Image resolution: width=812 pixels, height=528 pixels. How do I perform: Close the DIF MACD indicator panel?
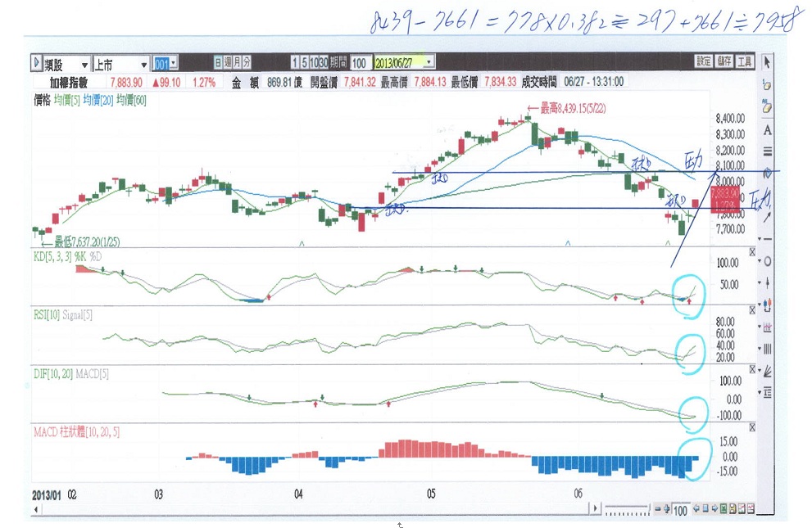752,369
